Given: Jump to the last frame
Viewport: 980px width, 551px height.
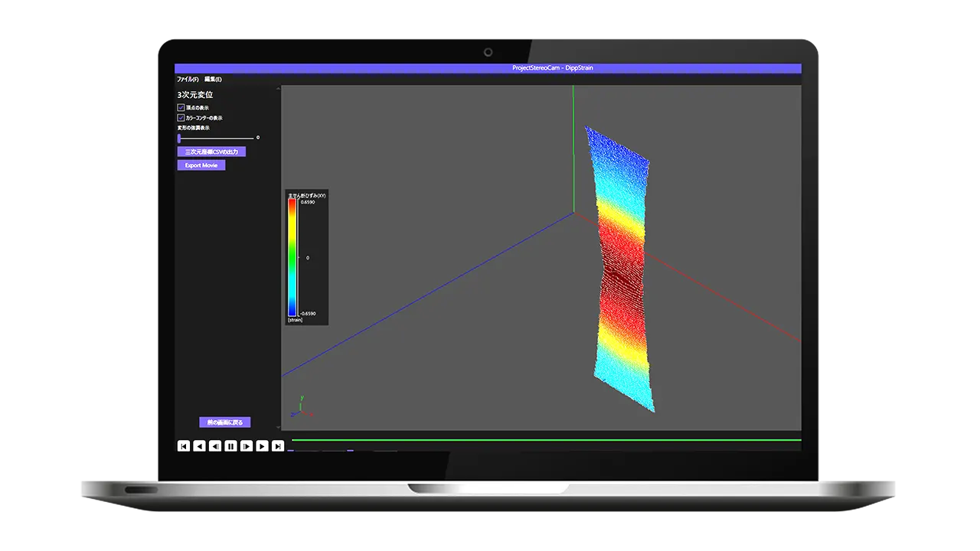Looking at the screenshot, I should coord(278,445).
